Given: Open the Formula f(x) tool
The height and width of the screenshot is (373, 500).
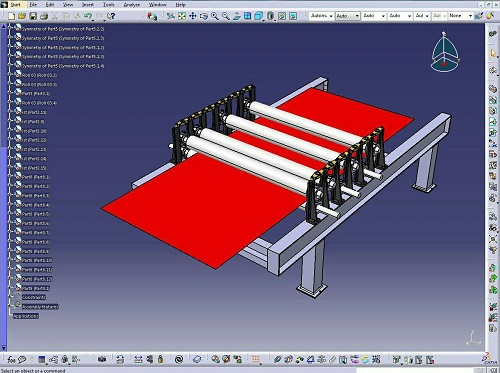Looking at the screenshot, I should click(x=11, y=360).
